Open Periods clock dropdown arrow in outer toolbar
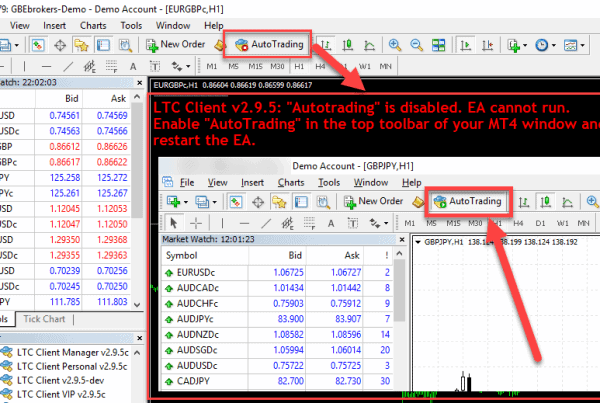Screen dimensions: 600x403 click(x=554, y=45)
